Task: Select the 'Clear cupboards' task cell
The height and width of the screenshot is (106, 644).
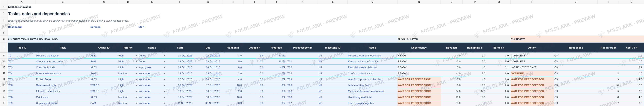Action: click(63, 68)
